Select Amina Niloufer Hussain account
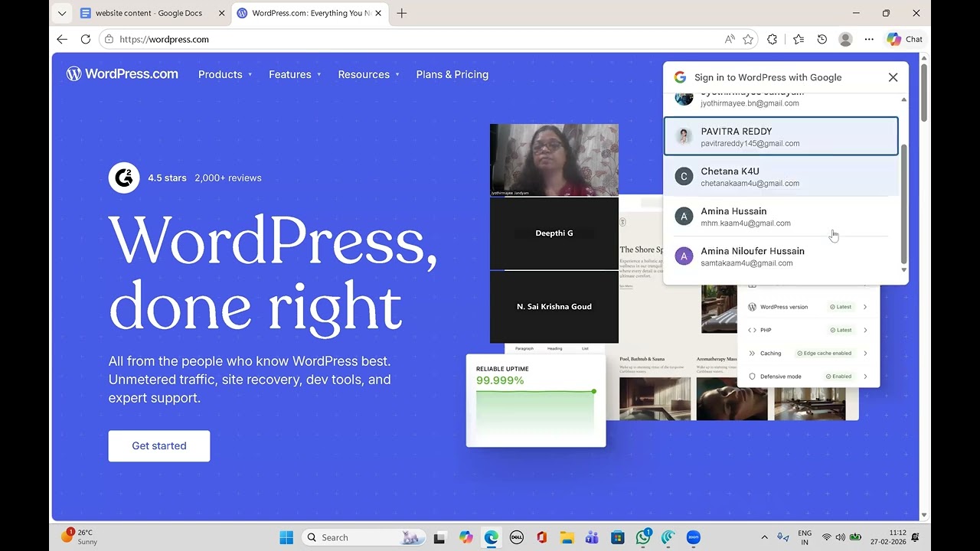 click(x=780, y=256)
